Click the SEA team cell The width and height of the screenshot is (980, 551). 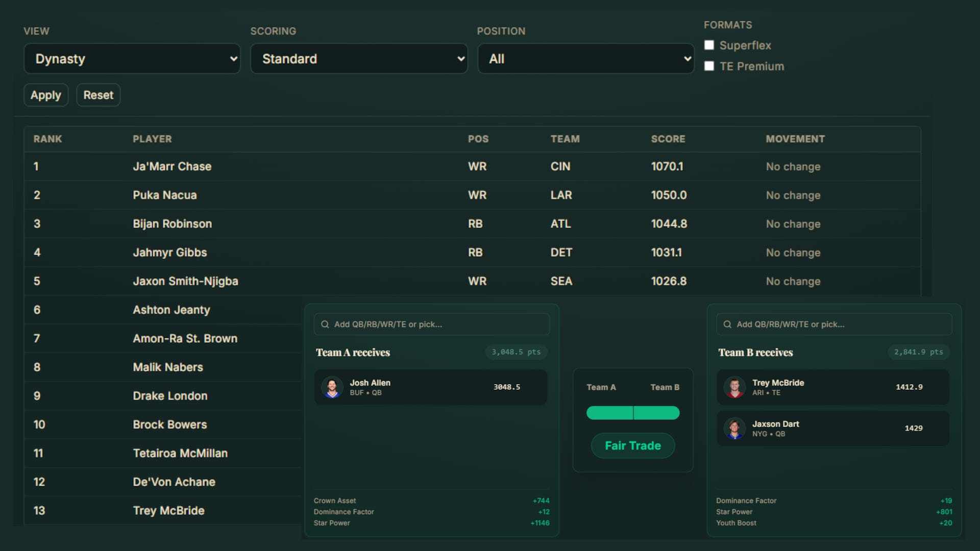coord(561,281)
